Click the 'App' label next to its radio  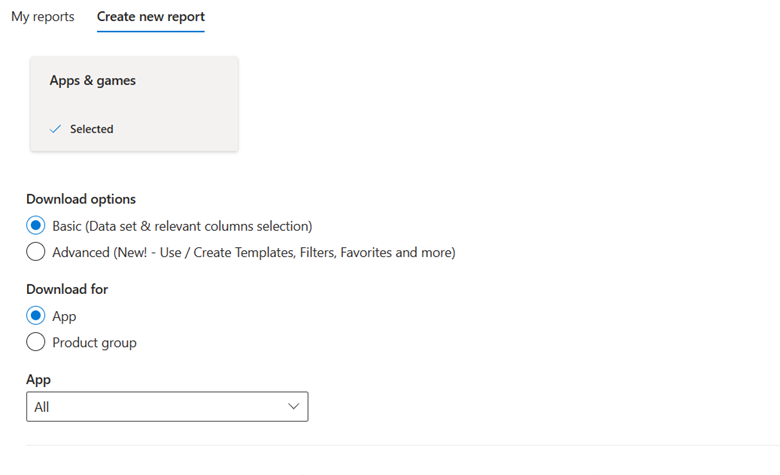click(64, 316)
